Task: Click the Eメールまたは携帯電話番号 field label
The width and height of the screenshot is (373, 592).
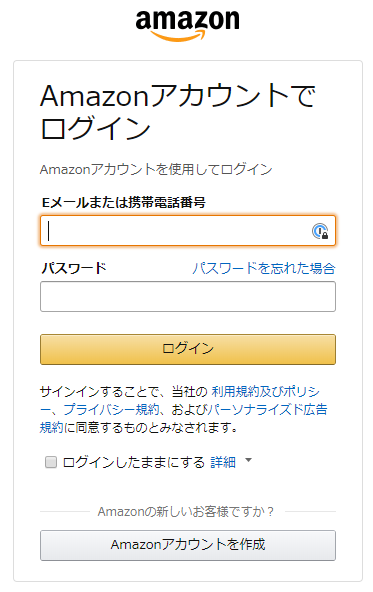Action: pos(123,203)
